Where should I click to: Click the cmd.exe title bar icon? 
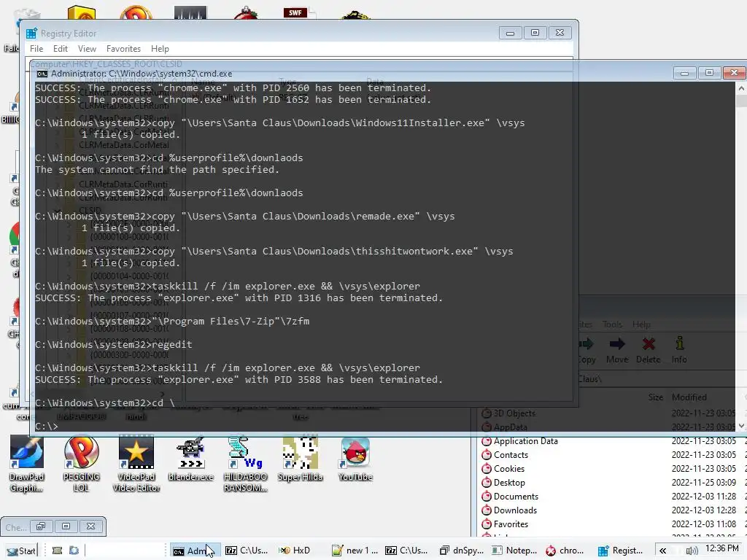tap(42, 74)
